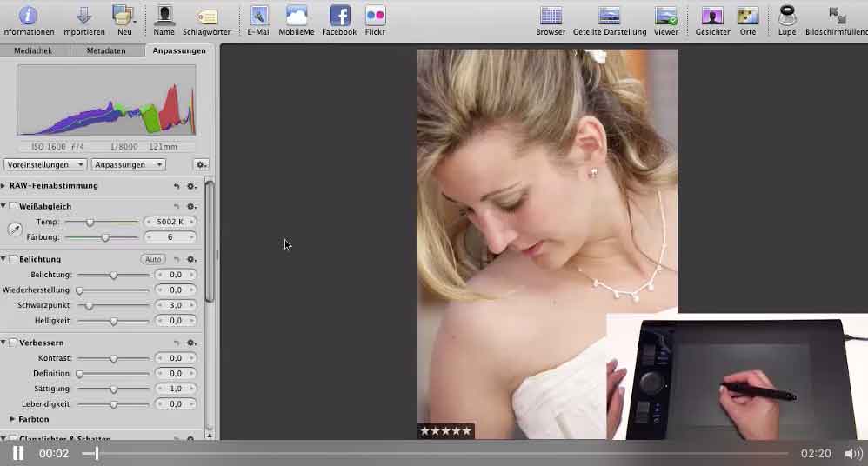Screen dimensions: 868x466
Task: Open the Anpassungen dropdown menu
Action: tap(128, 164)
